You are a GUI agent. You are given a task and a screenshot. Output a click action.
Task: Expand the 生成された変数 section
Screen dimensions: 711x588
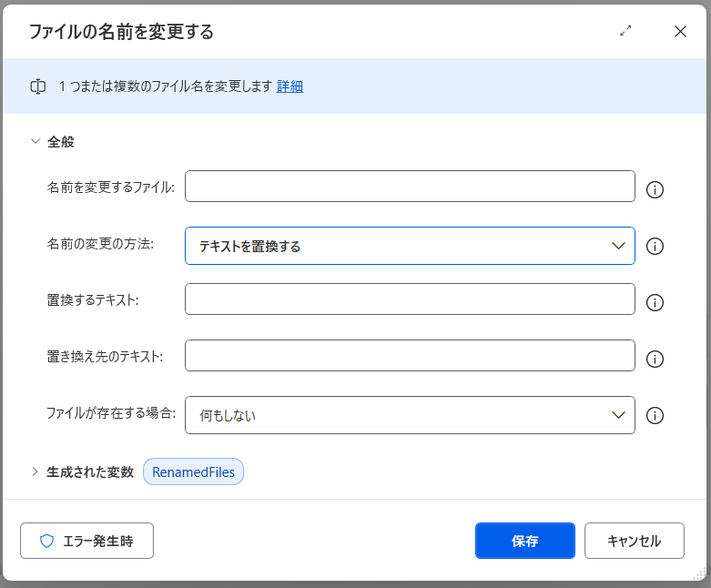36,471
